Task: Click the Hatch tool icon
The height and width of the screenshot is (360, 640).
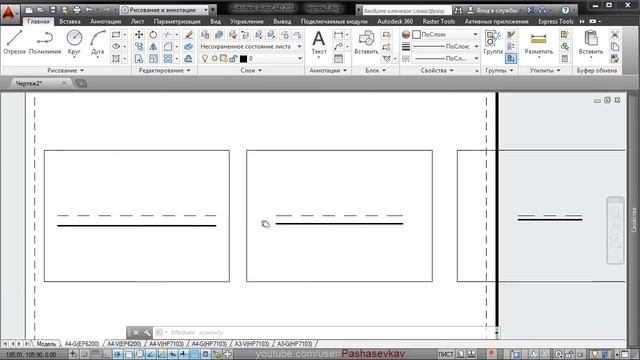Action: [116, 59]
